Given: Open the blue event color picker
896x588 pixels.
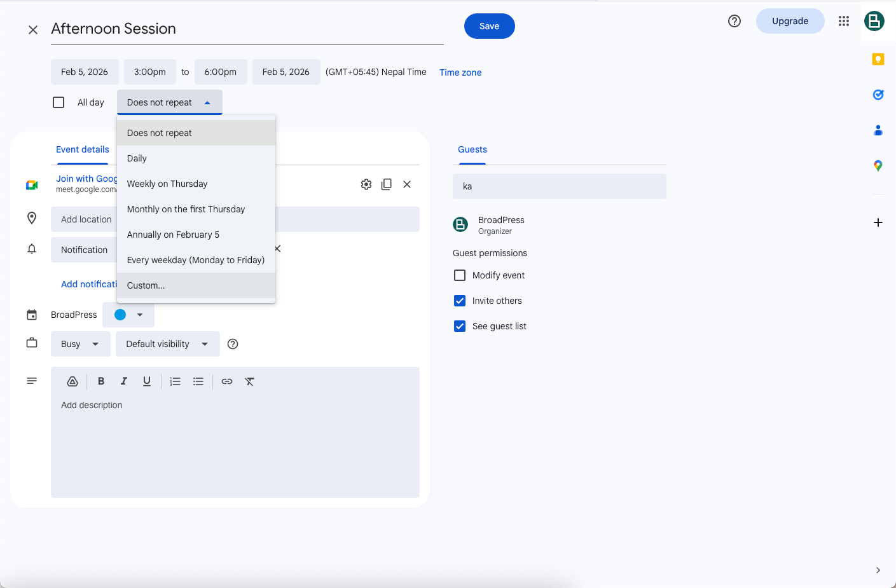Looking at the screenshot, I should pyautogui.click(x=128, y=315).
